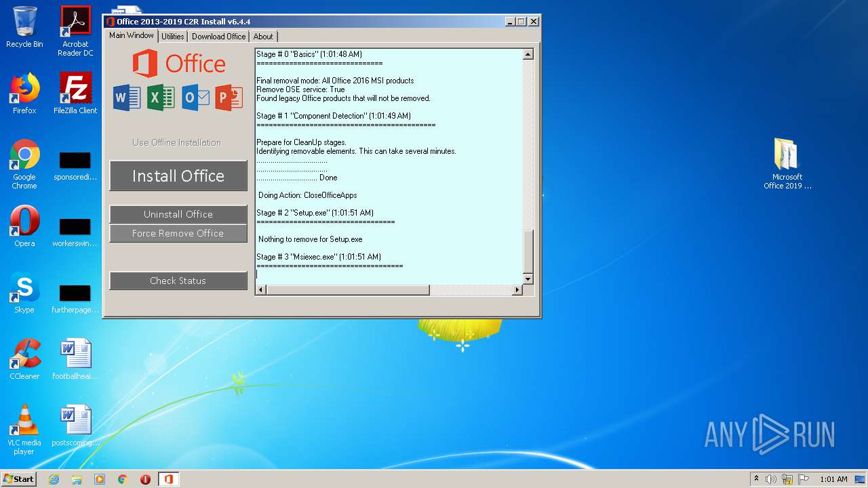Open Windows Media Player from the taskbar
Screen dimensions: 868x488
coord(100,479)
